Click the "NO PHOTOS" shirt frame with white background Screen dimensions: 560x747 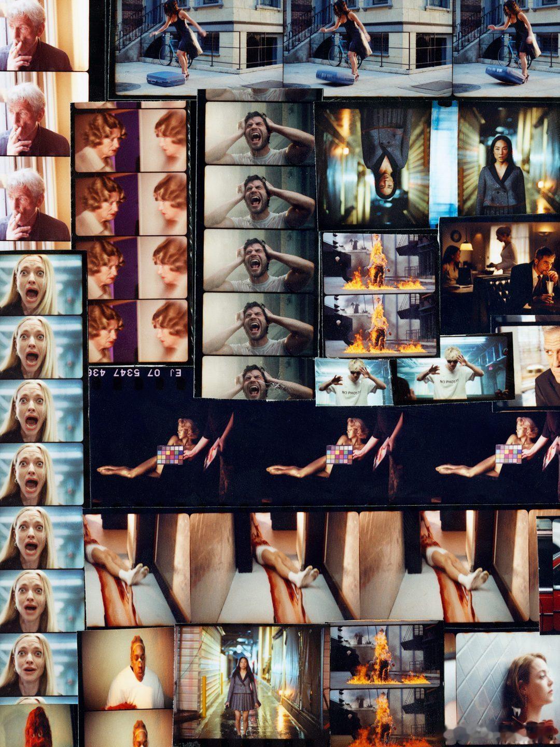tap(354, 382)
